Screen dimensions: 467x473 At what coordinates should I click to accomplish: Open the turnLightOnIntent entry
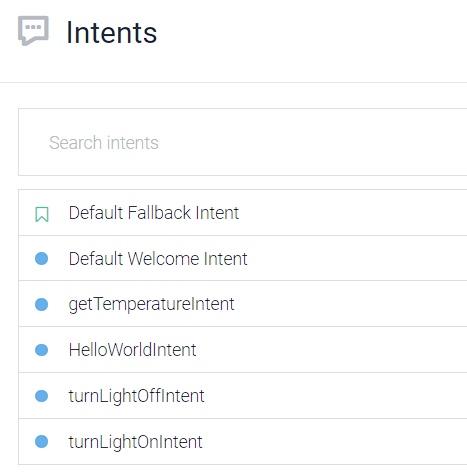[x=135, y=442]
